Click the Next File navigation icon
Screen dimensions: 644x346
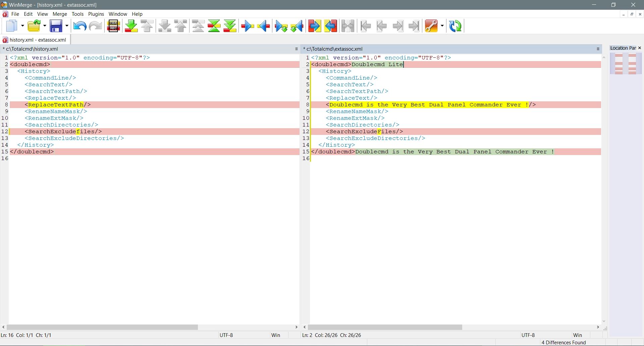tap(398, 26)
